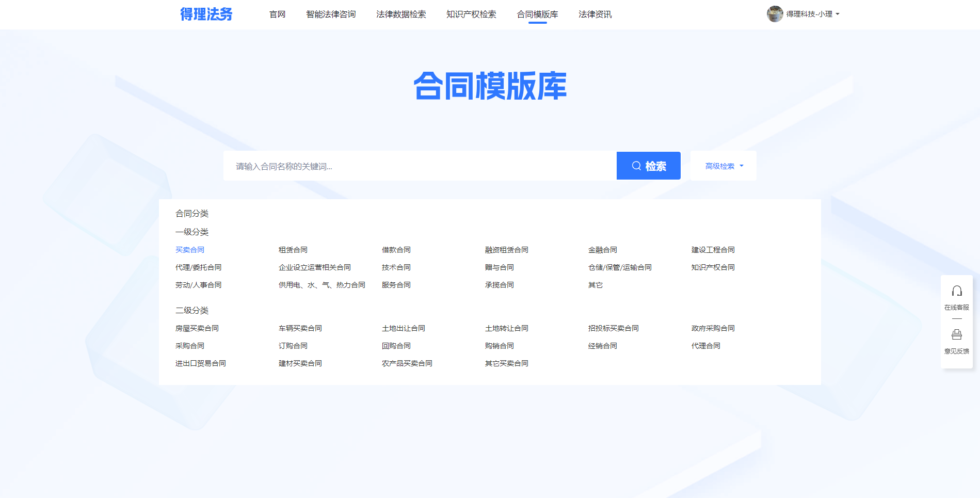The height and width of the screenshot is (498, 980).
Task: Select 买卖合同 category
Action: tap(190, 250)
